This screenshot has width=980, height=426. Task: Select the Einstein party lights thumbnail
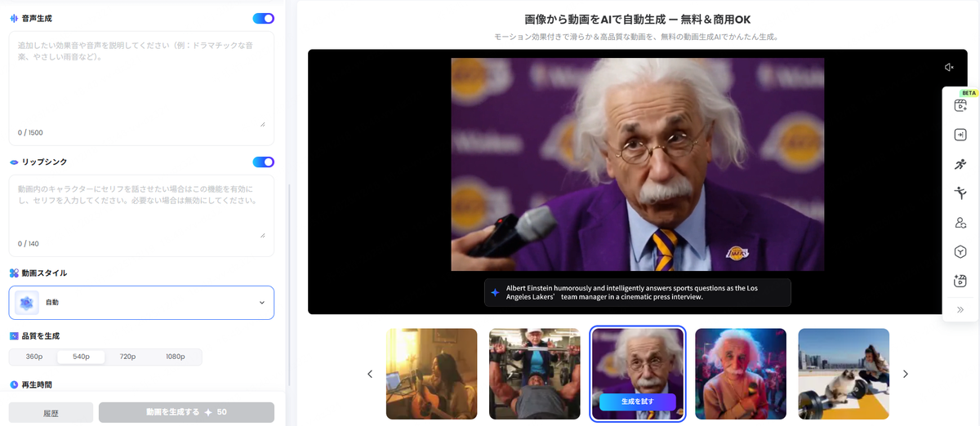pos(741,374)
